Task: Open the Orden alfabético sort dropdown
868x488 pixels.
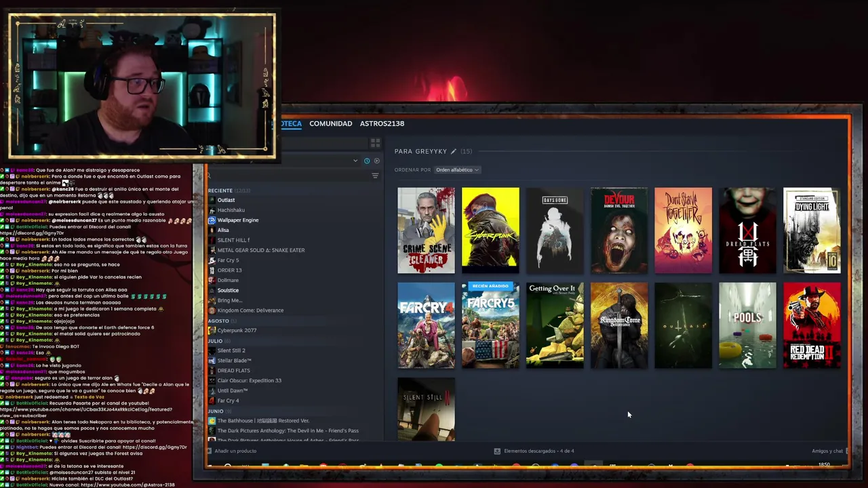Action: pyautogui.click(x=457, y=170)
